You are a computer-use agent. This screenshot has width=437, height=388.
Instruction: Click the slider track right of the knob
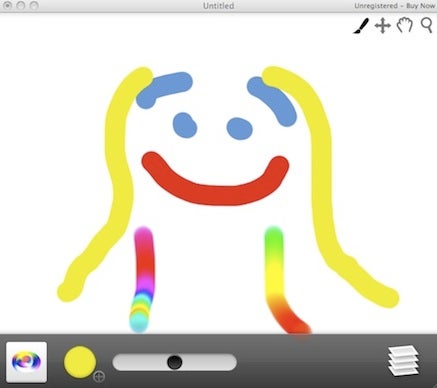point(210,362)
